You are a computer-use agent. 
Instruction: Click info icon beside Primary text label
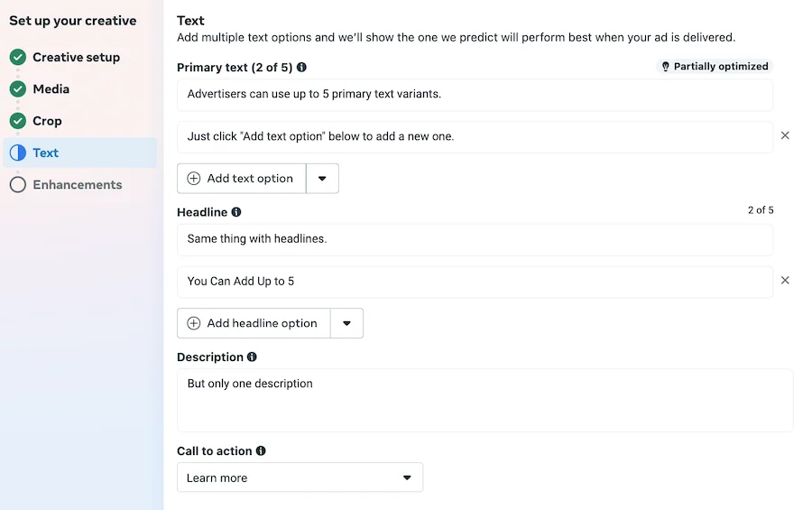tap(301, 68)
